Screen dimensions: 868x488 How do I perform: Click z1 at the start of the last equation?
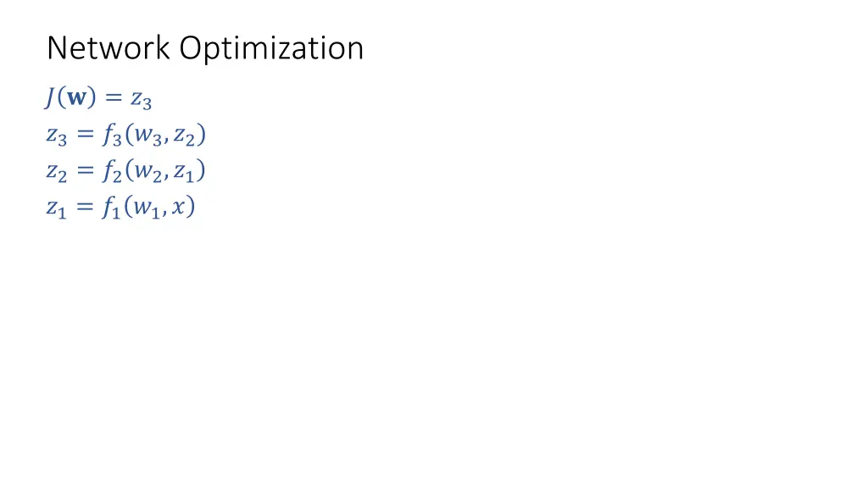click(56, 208)
